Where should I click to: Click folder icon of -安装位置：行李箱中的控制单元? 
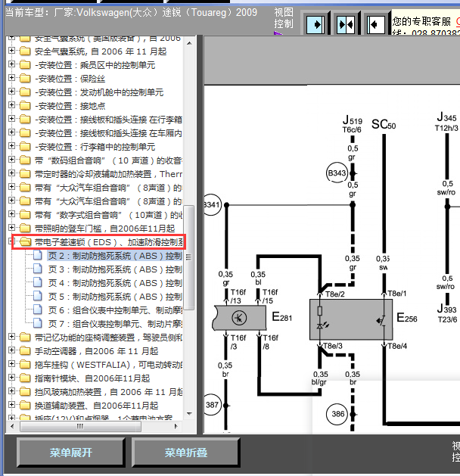coord(25,147)
